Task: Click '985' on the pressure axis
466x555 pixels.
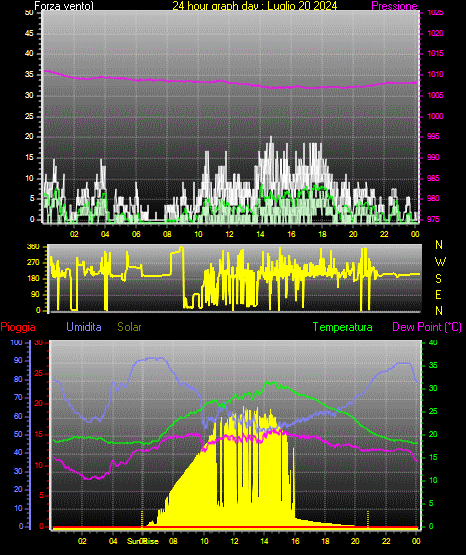Action: (433, 178)
